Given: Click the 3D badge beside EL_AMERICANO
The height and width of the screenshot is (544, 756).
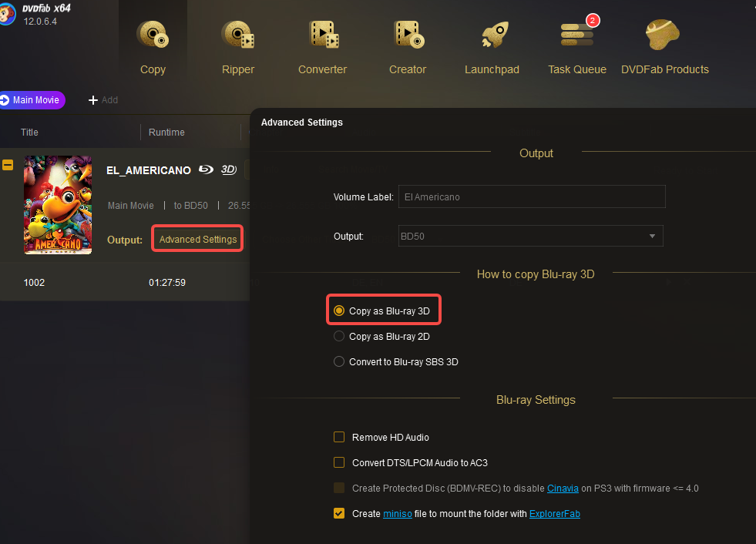Looking at the screenshot, I should tap(229, 170).
